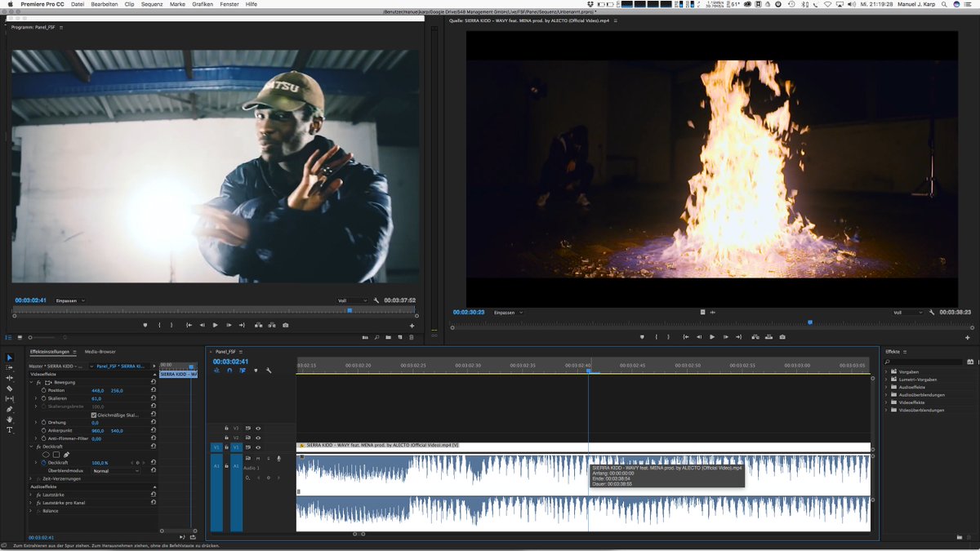
Task: Enable voice-over record on A1
Action: 278,459
